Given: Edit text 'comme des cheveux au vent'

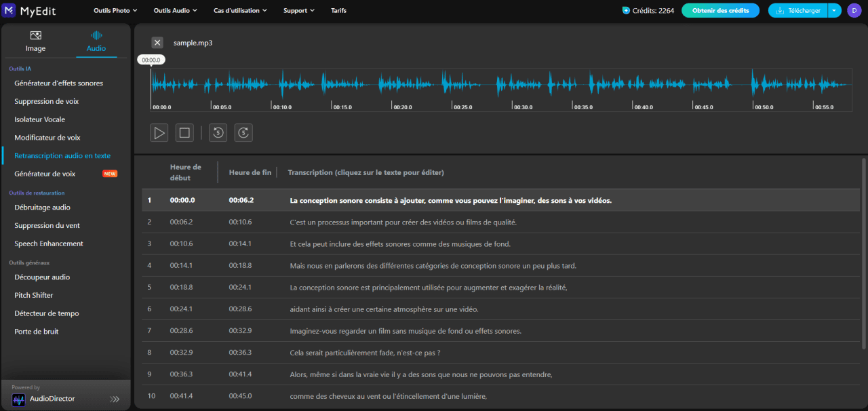Looking at the screenshot, I should (389, 396).
